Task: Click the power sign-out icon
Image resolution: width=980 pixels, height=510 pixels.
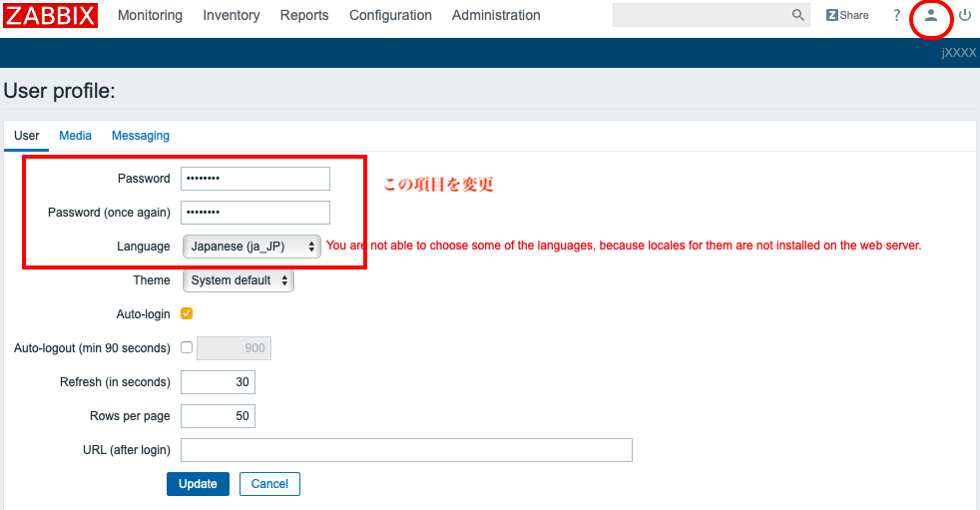Action: pyautogui.click(x=965, y=15)
